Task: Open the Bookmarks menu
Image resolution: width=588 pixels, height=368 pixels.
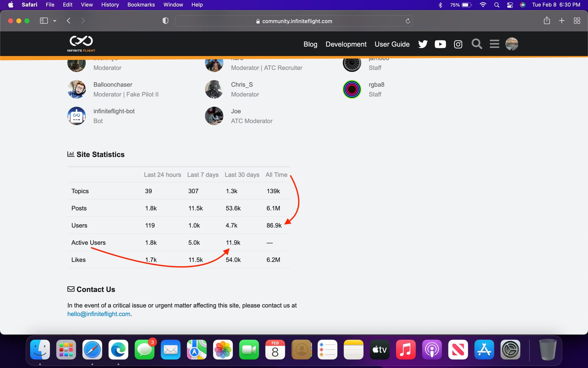Action: pyautogui.click(x=141, y=5)
